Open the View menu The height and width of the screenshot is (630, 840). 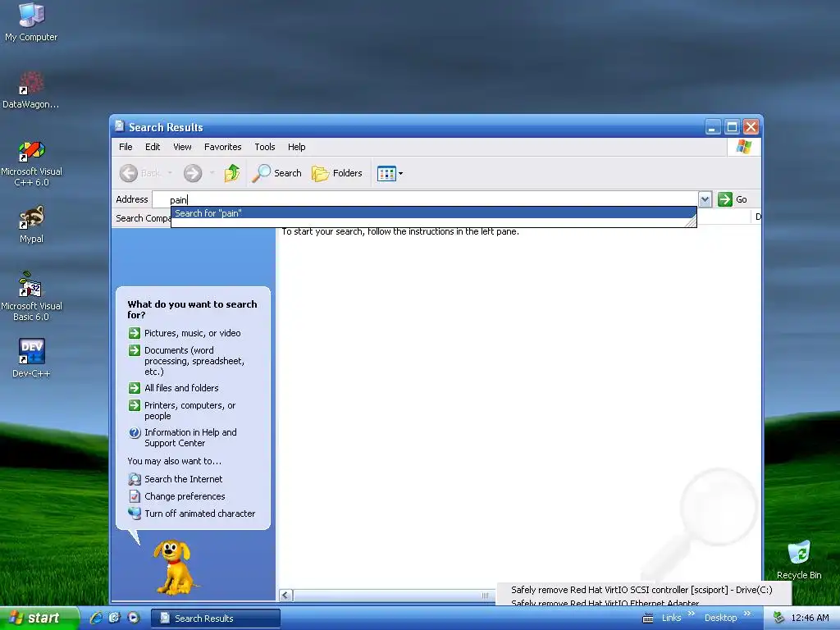point(182,147)
